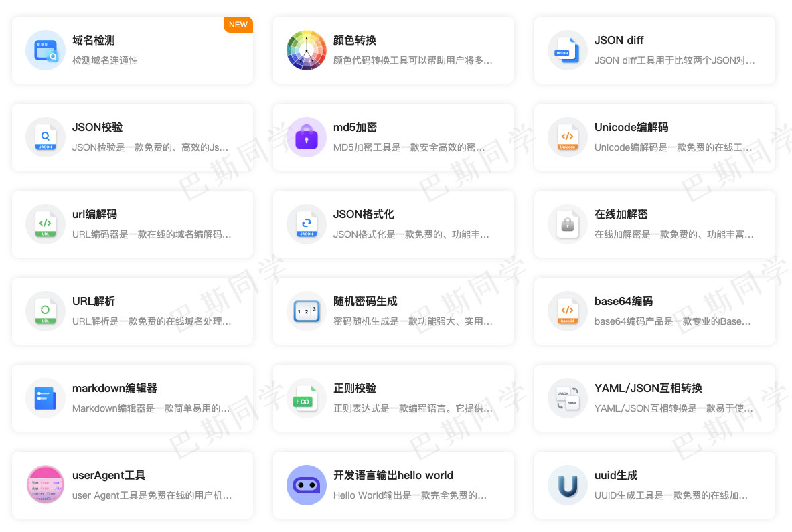Click description starting URL解析是一款免费的
This screenshot has height=532, width=792.
(x=151, y=321)
